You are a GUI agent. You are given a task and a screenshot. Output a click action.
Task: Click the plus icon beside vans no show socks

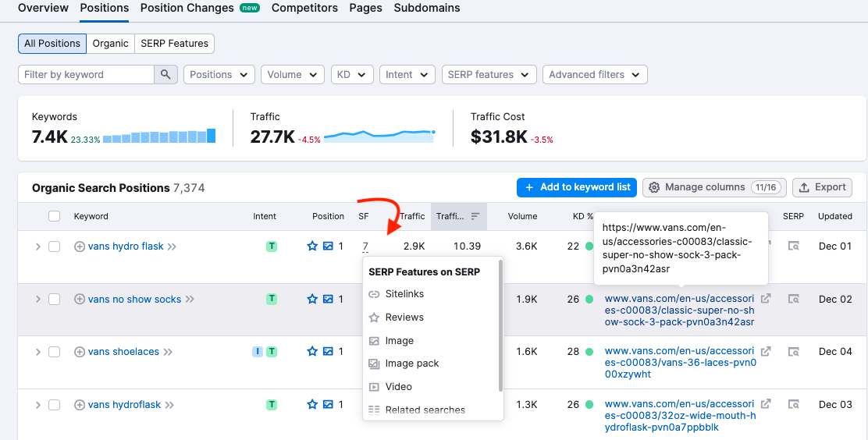point(79,299)
